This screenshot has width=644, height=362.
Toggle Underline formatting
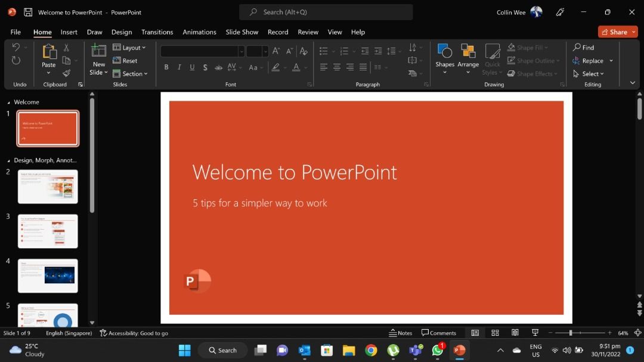tap(192, 67)
